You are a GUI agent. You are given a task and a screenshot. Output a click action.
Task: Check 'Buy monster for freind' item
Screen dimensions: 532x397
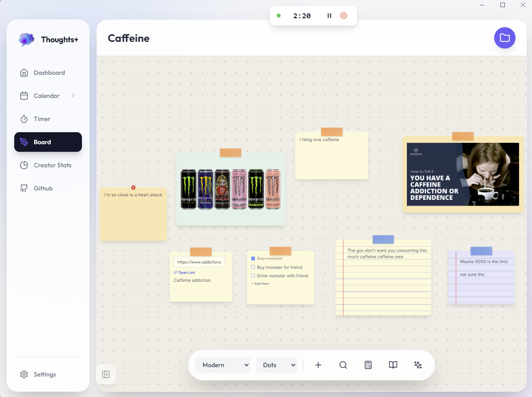[x=253, y=267]
